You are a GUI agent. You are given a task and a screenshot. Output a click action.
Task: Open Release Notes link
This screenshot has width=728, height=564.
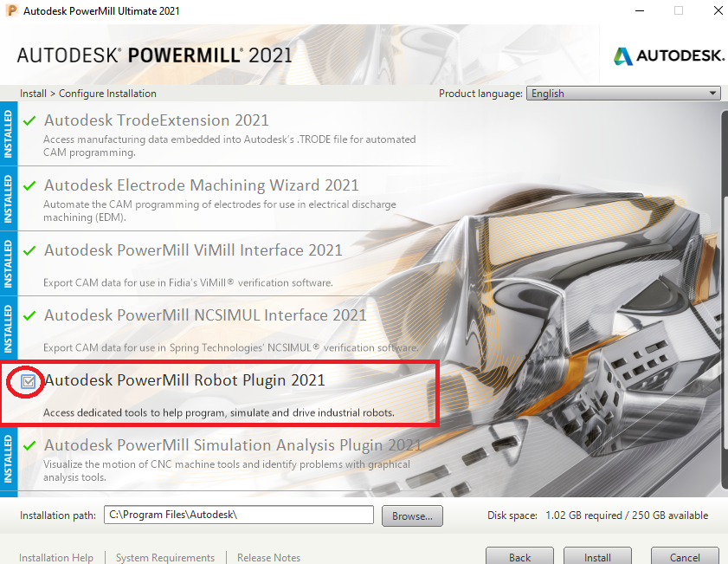point(268,557)
